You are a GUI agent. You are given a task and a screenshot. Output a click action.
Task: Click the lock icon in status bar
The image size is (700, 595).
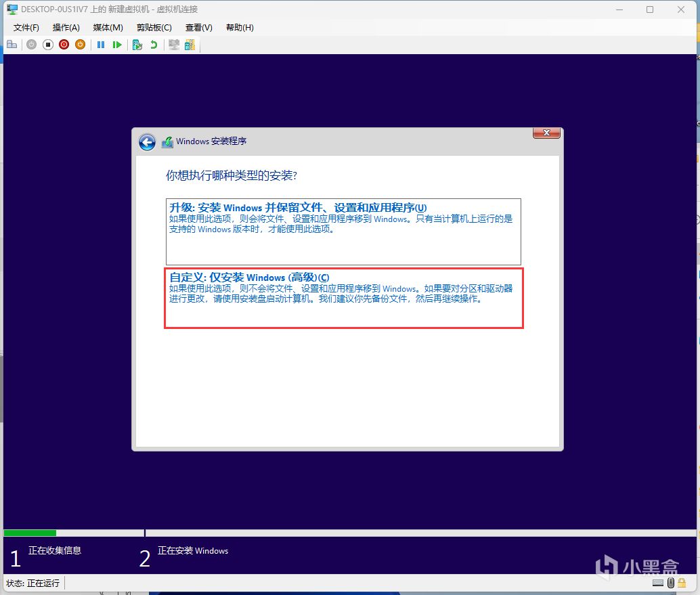pyautogui.click(x=682, y=583)
